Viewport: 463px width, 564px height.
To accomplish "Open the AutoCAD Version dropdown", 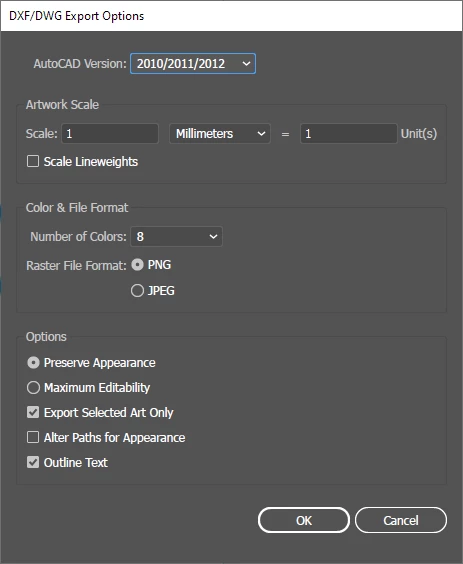I will pos(193,64).
